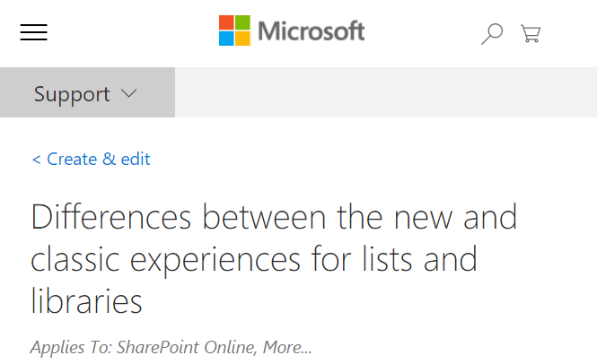Screen dimensions: 597x364
Task: Open the hamburger navigation menu
Action: 33,32
